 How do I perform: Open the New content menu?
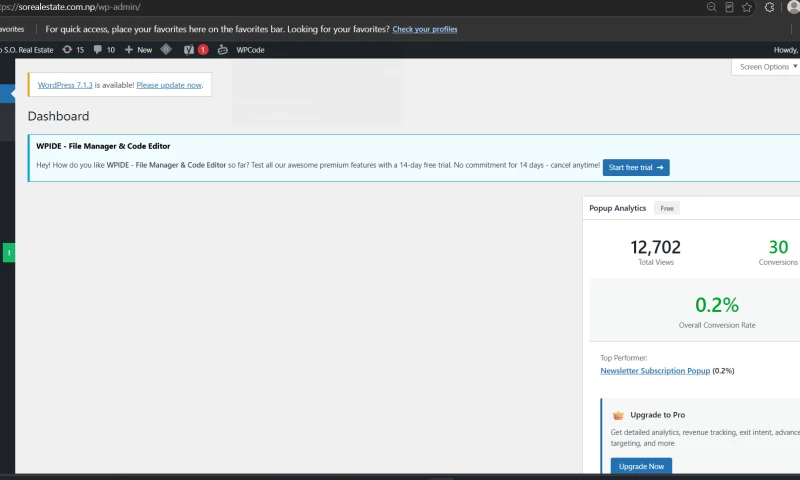pyautogui.click(x=139, y=50)
